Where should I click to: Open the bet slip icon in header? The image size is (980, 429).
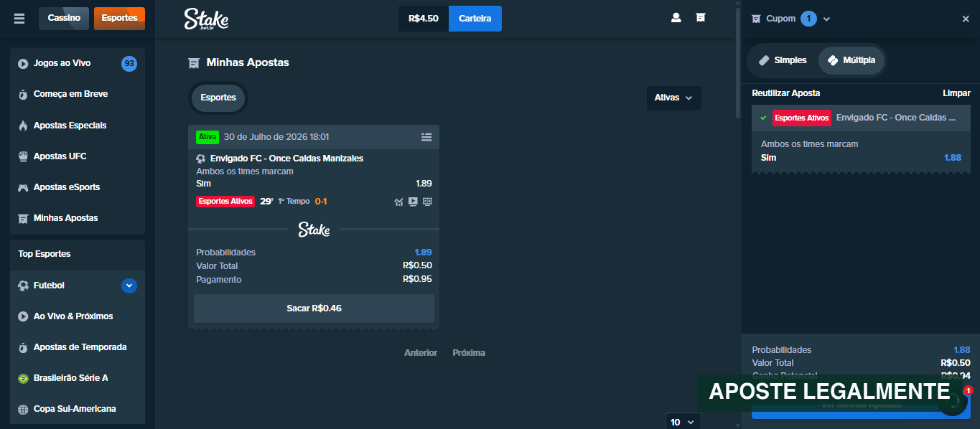[701, 18]
